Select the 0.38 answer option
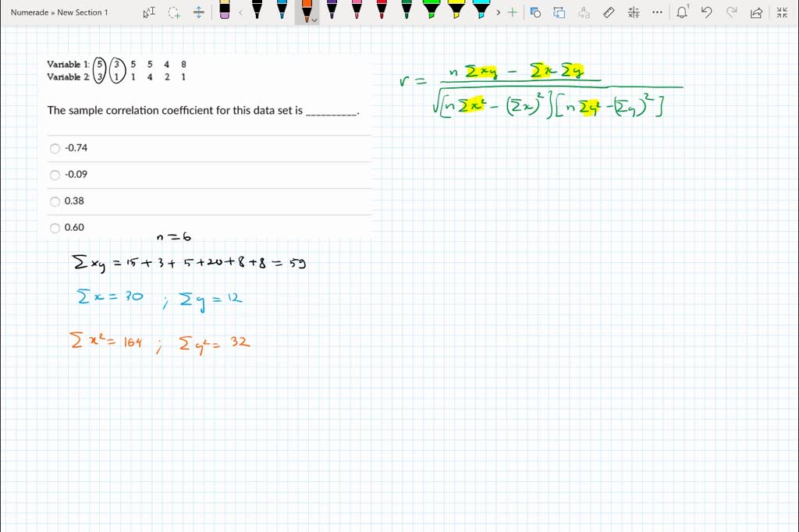 point(55,201)
